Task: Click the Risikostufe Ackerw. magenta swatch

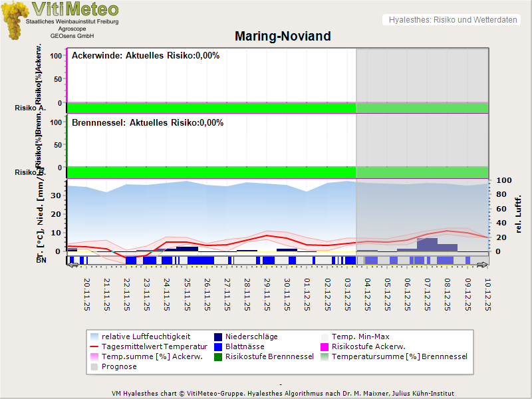Action: (325, 346)
